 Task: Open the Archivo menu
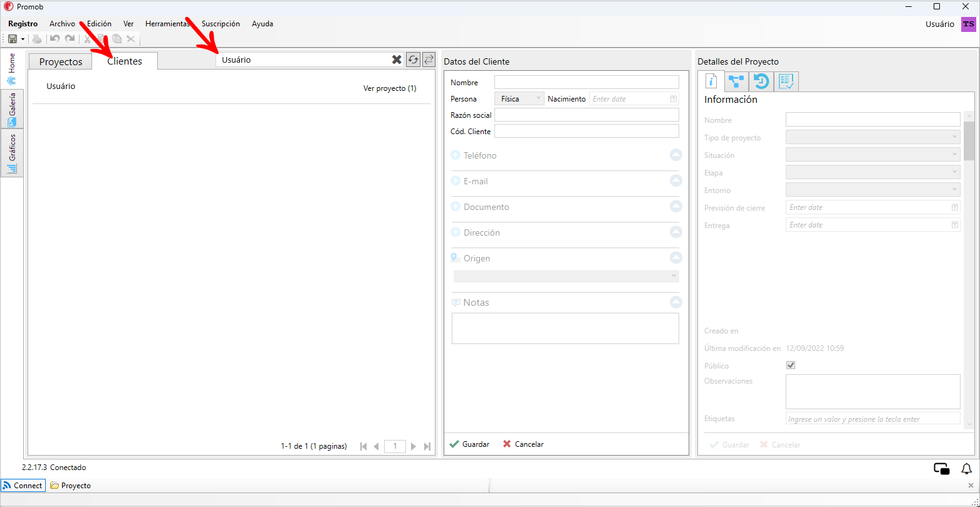[x=62, y=24]
